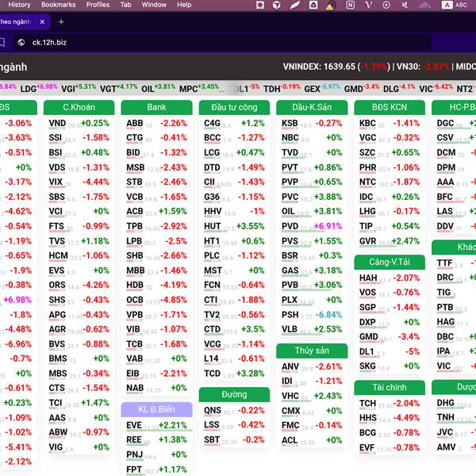Open the Notion menu bar icon

pyautogui.click(x=350, y=5)
